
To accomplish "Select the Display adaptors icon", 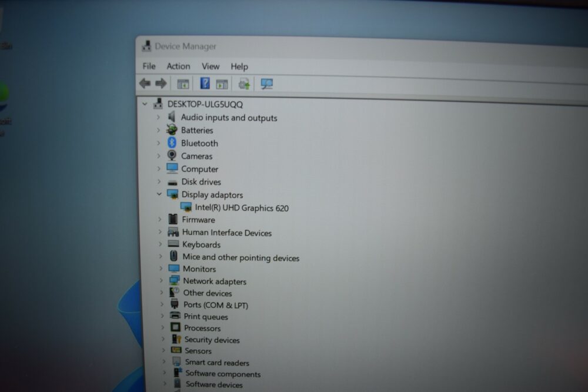I will [172, 194].
